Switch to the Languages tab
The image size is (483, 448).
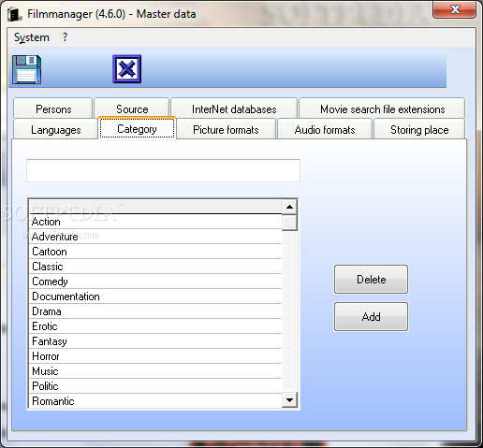[55, 129]
